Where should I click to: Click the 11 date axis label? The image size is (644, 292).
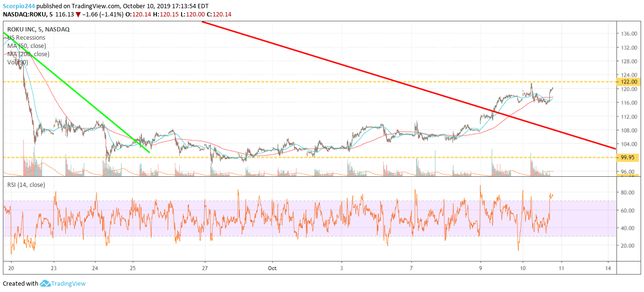click(561, 268)
